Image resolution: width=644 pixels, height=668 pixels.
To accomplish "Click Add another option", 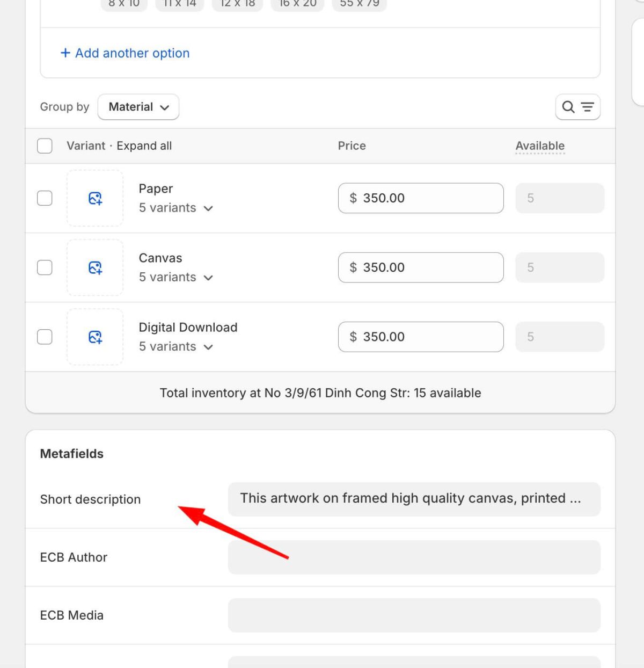I will pyautogui.click(x=132, y=53).
